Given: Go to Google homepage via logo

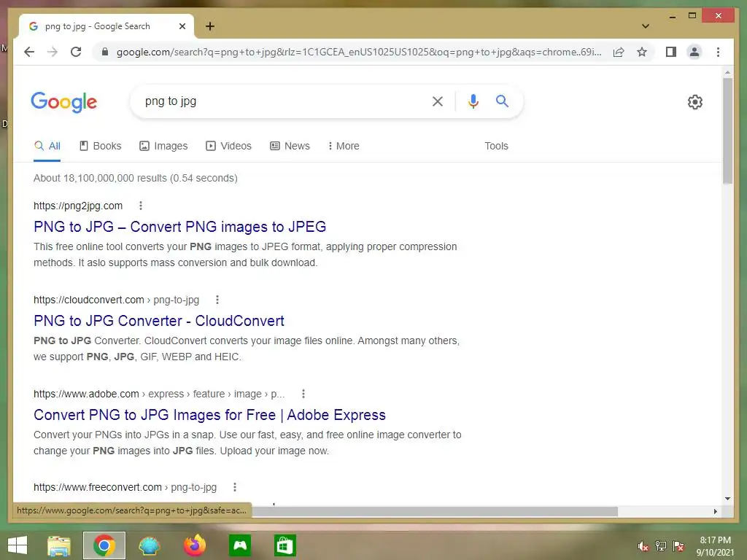Looking at the screenshot, I should 64,102.
